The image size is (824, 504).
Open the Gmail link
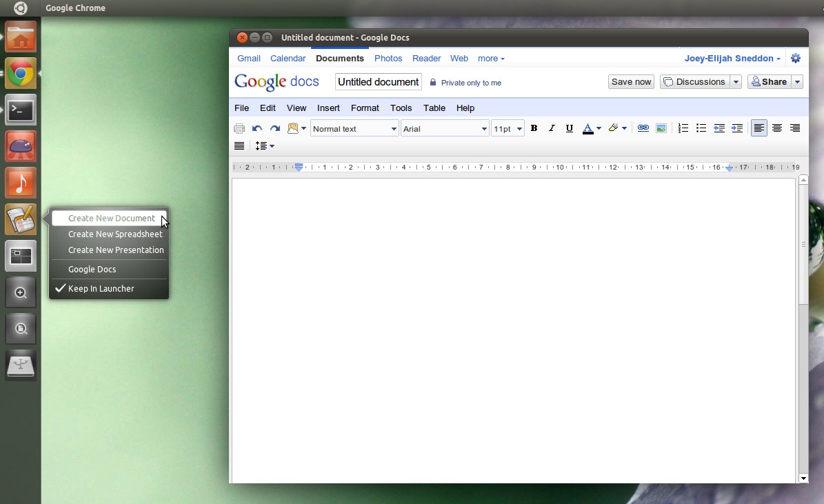(248, 59)
